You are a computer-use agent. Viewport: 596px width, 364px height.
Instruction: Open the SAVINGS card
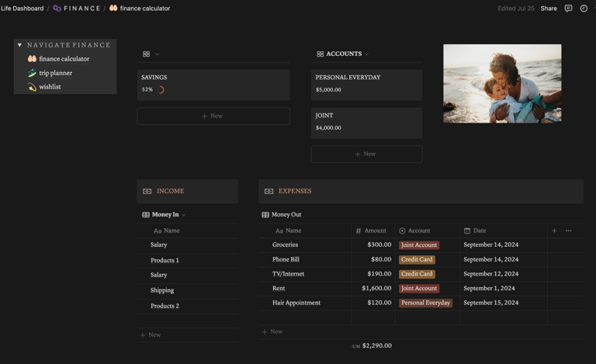click(x=213, y=85)
